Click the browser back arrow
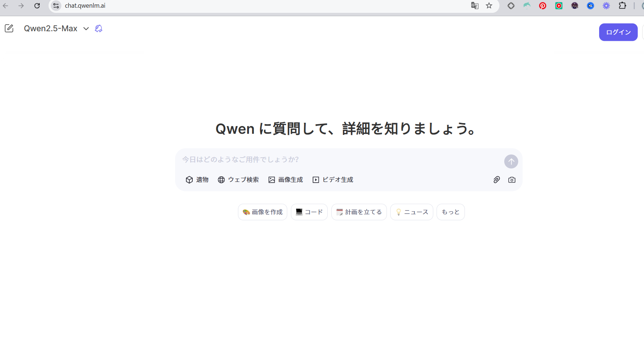Screen dimensions: 644x355 pyautogui.click(x=6, y=6)
